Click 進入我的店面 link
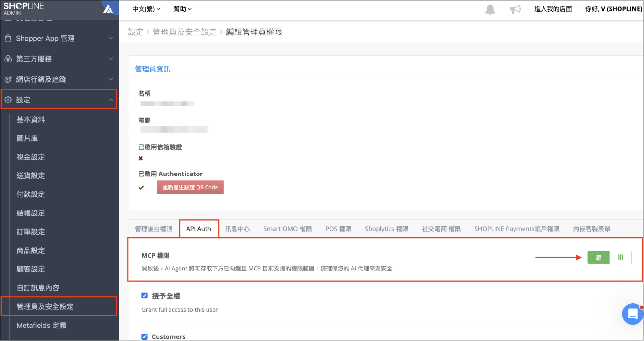644x341 pixels. (553, 9)
